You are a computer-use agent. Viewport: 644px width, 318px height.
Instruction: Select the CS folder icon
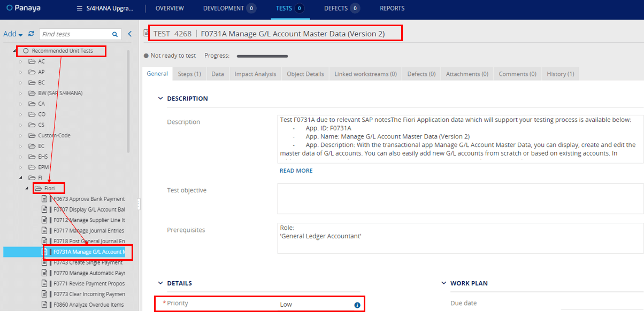(32, 125)
